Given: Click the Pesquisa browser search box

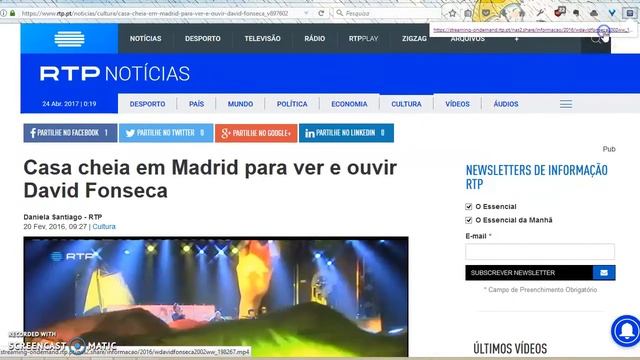Looking at the screenshot, I should 388,13.
